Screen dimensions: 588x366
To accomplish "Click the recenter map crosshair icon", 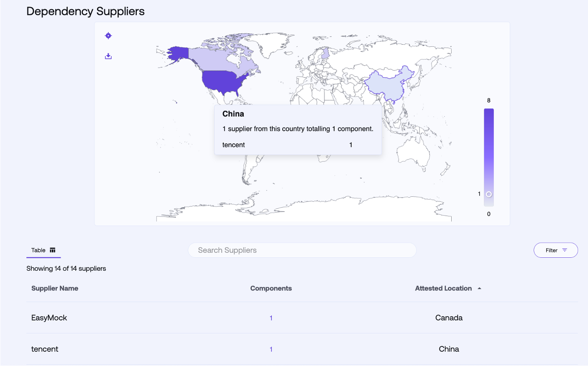I will coord(108,36).
